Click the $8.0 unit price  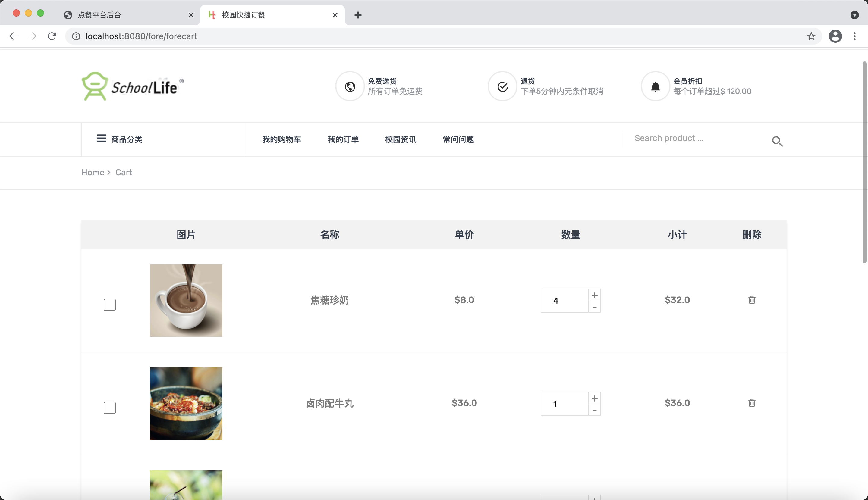(x=464, y=300)
